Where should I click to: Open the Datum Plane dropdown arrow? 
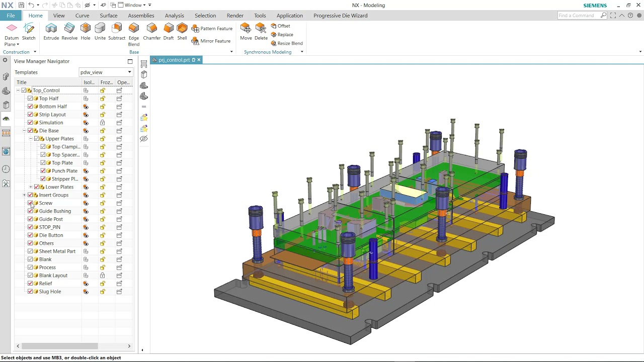click(x=18, y=45)
